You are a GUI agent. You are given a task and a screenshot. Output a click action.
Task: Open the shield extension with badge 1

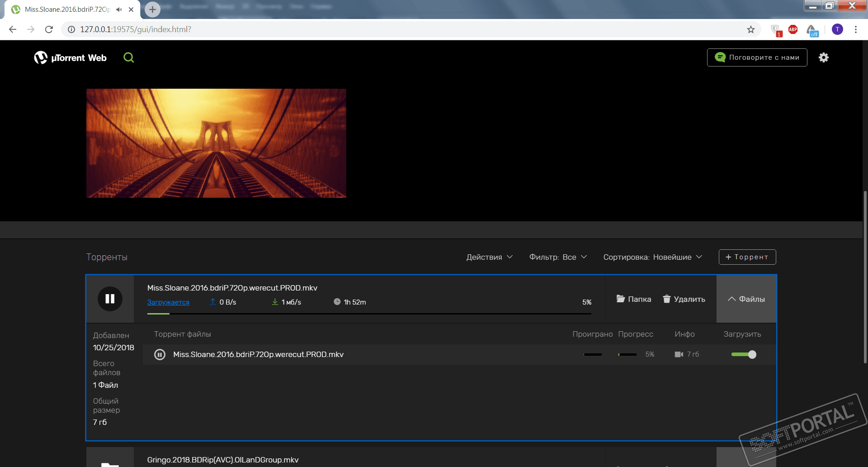click(x=776, y=30)
